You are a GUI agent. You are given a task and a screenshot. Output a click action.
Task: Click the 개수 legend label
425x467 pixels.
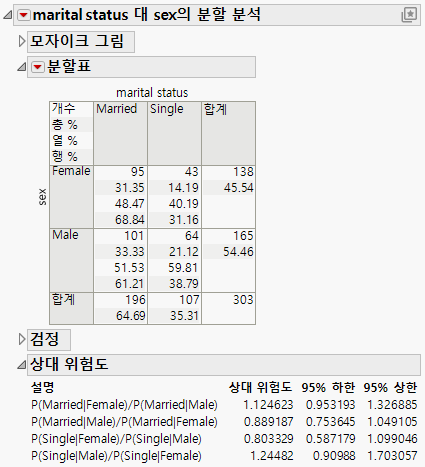(63, 108)
